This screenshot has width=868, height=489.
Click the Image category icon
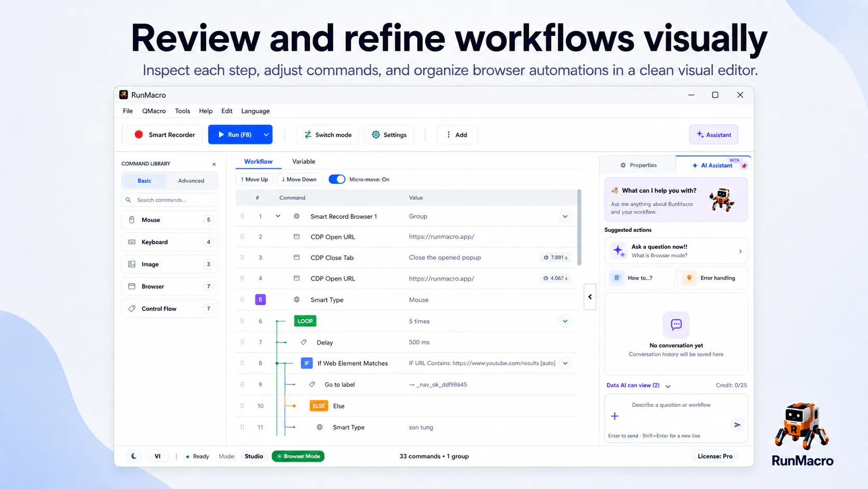(x=132, y=264)
